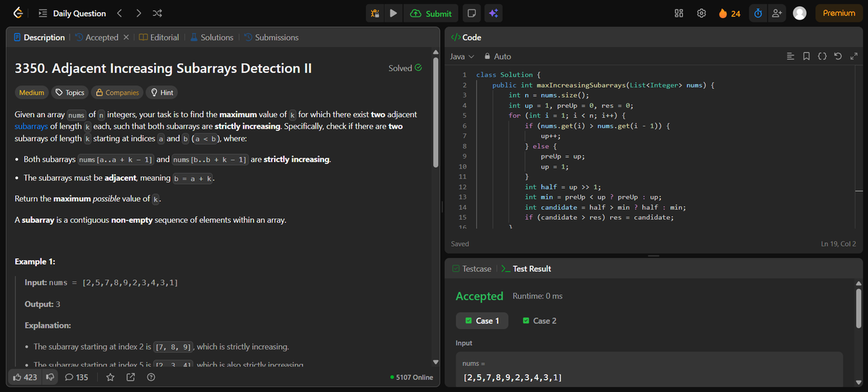The image size is (868, 392).
Task: Switch to the Test Result tab
Action: pyautogui.click(x=526, y=268)
